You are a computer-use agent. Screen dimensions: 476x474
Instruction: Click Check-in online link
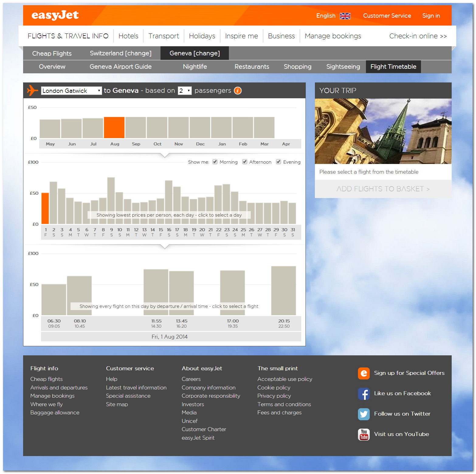pyautogui.click(x=418, y=36)
